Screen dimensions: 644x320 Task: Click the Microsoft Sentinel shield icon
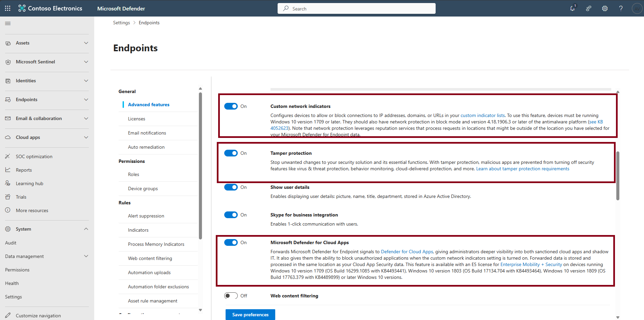tap(8, 62)
